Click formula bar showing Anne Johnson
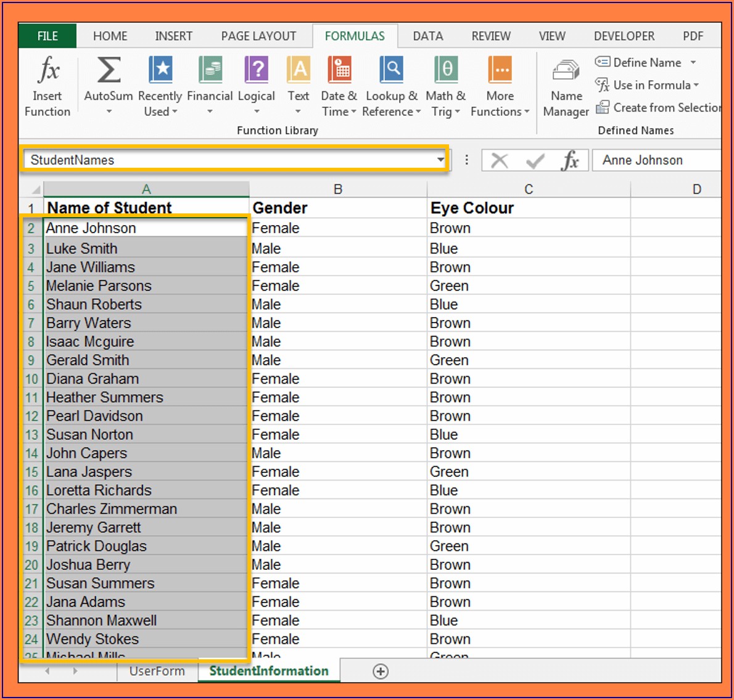Screen dimensions: 734x700 pyautogui.click(x=656, y=160)
